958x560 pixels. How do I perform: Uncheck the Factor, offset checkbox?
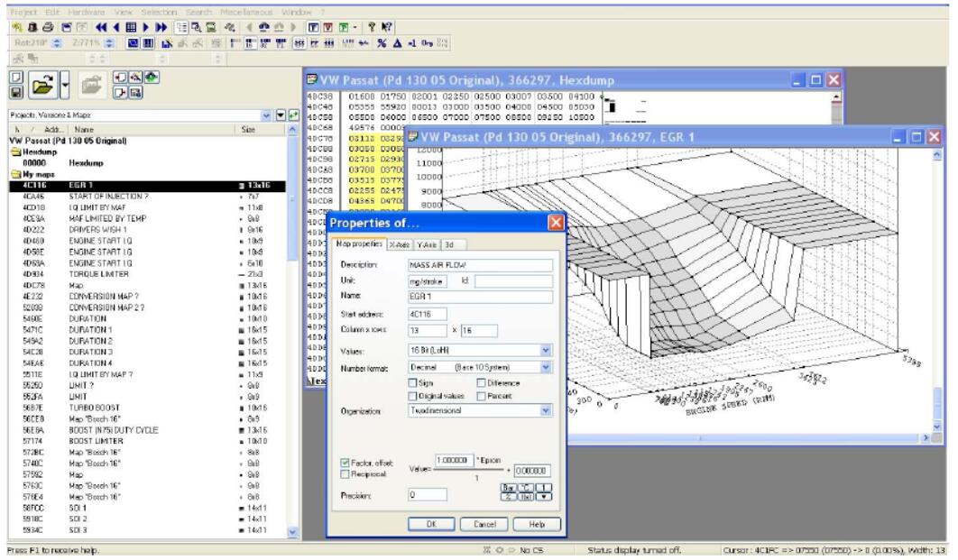click(x=345, y=462)
